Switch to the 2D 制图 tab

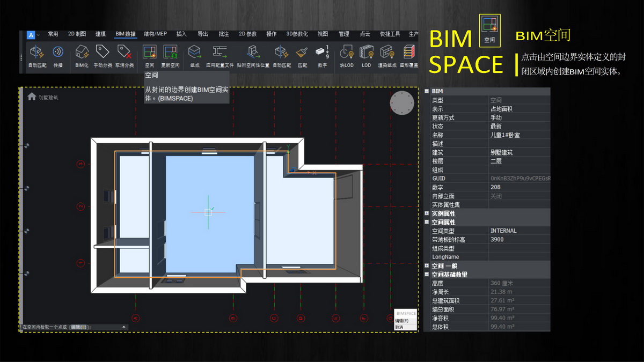[x=77, y=34]
